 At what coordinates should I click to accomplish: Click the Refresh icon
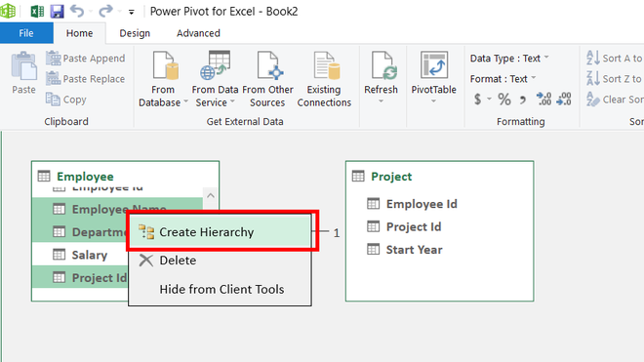click(383, 65)
